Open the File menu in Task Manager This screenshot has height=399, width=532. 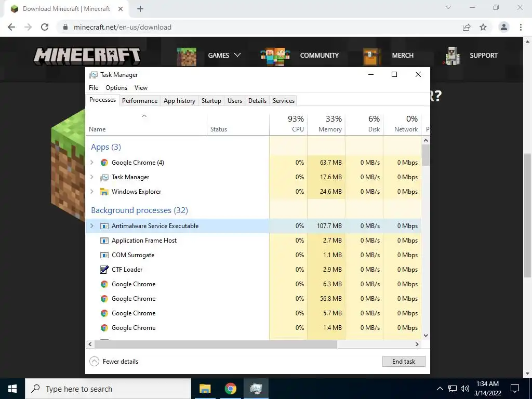(x=94, y=87)
